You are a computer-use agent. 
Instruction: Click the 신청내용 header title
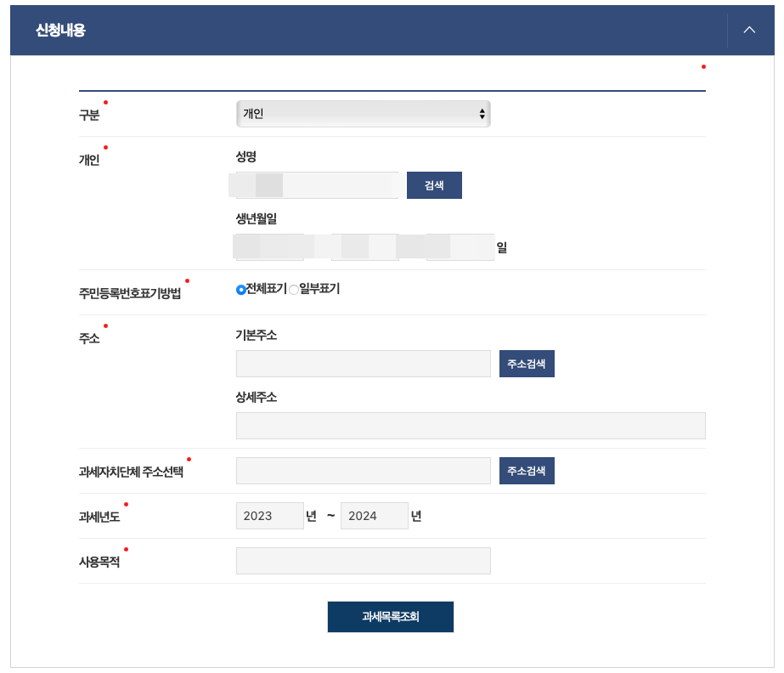[x=60, y=30]
